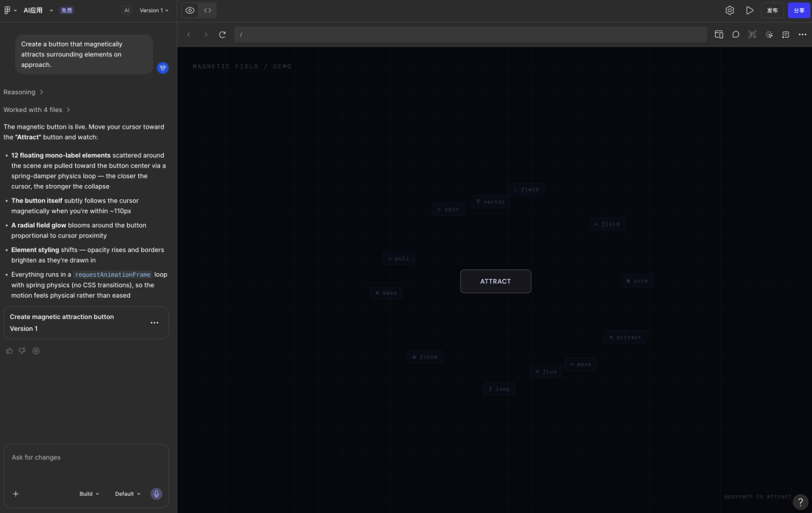
Task: Go forward in the preview browser
Action: point(205,35)
